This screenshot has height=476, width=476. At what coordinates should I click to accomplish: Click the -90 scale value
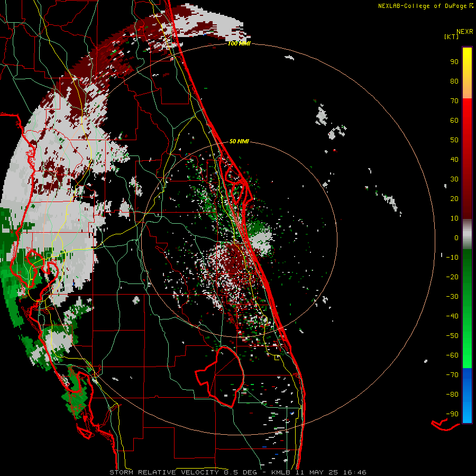[x=452, y=414]
